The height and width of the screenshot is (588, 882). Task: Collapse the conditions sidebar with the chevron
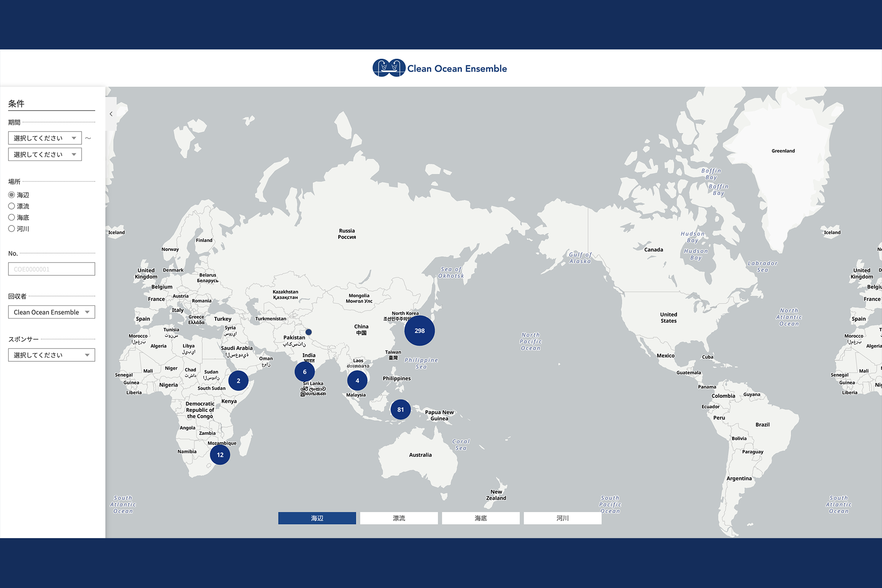coord(111,114)
